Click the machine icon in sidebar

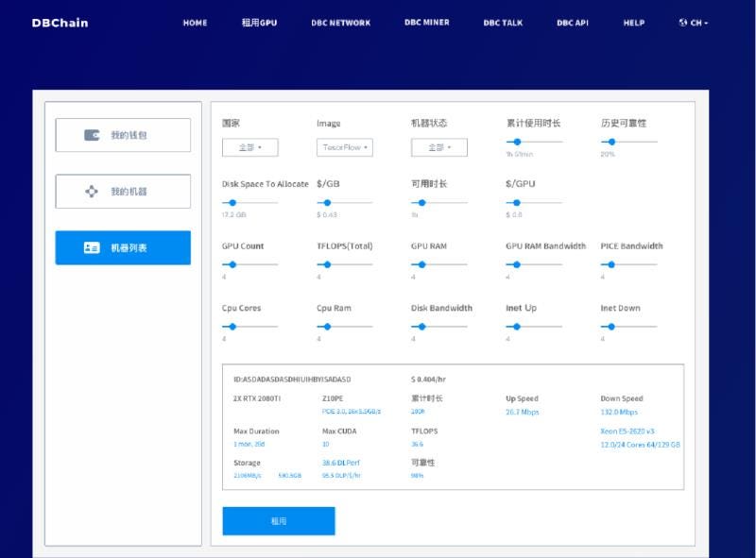(92, 192)
